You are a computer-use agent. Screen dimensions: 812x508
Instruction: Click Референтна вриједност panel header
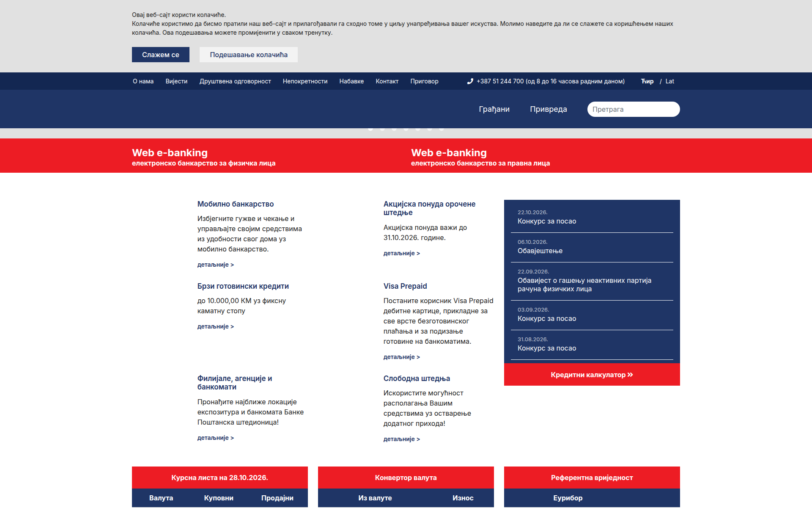tap(592, 478)
